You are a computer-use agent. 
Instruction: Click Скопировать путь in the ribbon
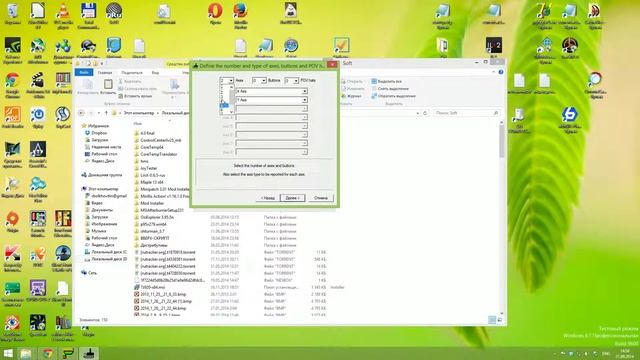[x=138, y=89]
